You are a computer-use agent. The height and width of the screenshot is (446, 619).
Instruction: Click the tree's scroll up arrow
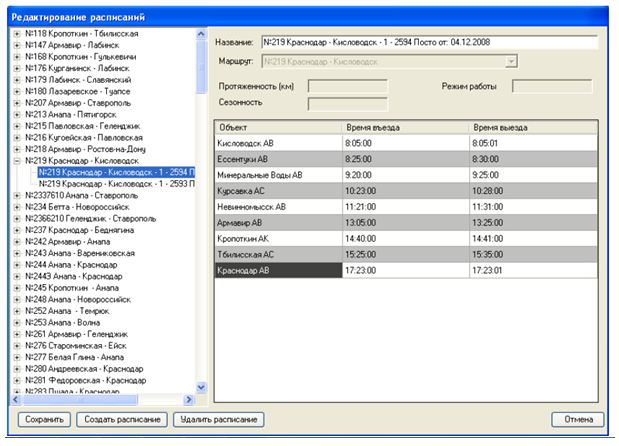tap(201, 34)
